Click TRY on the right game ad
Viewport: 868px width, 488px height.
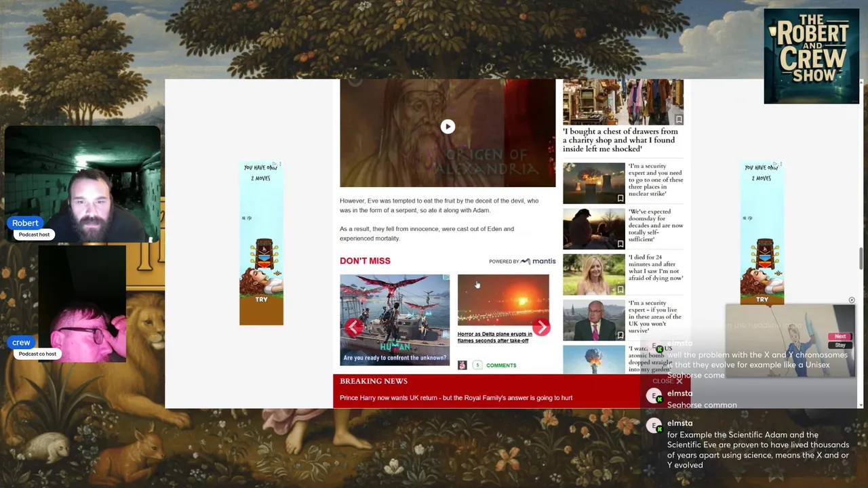pyautogui.click(x=762, y=300)
